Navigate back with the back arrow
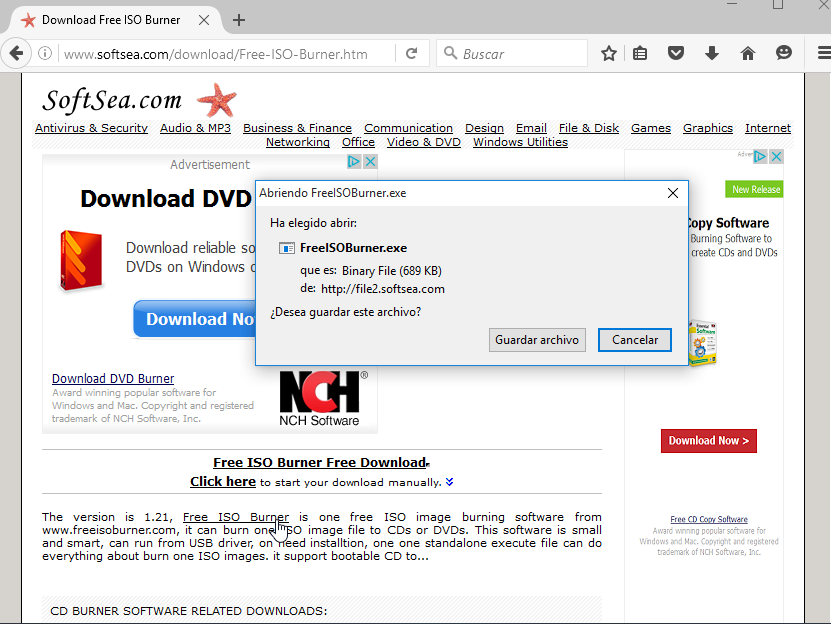The width and height of the screenshot is (831, 624). (18, 53)
